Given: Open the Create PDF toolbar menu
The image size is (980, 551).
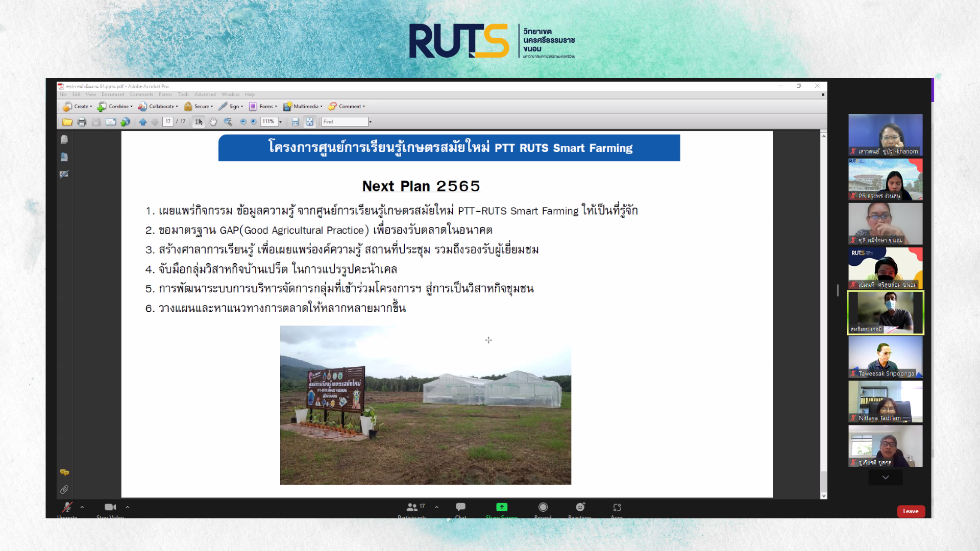Looking at the screenshot, I should [78, 107].
